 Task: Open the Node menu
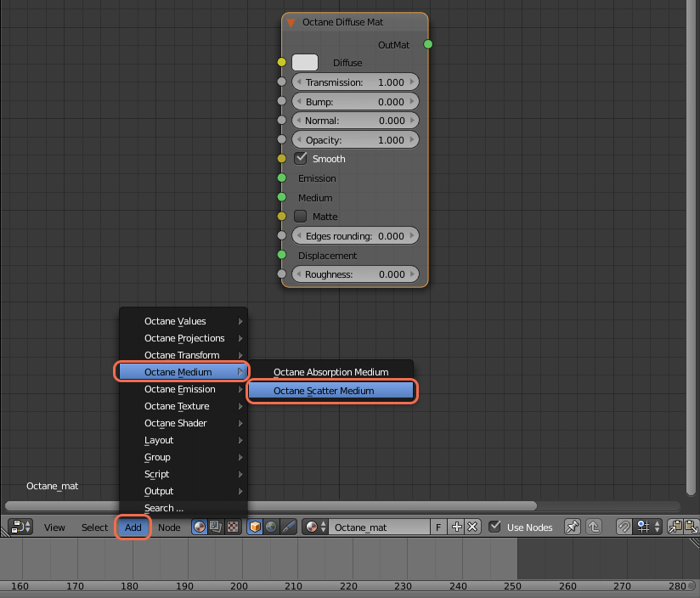[x=169, y=527]
